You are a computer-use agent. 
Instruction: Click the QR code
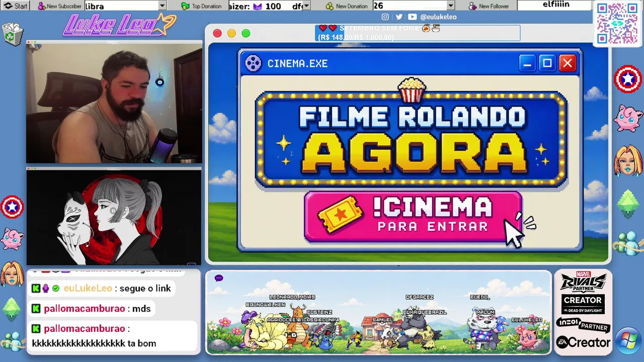[x=617, y=23]
